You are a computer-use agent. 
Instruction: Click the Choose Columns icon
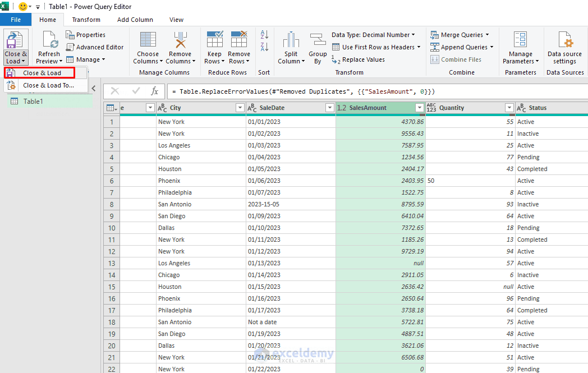point(148,40)
